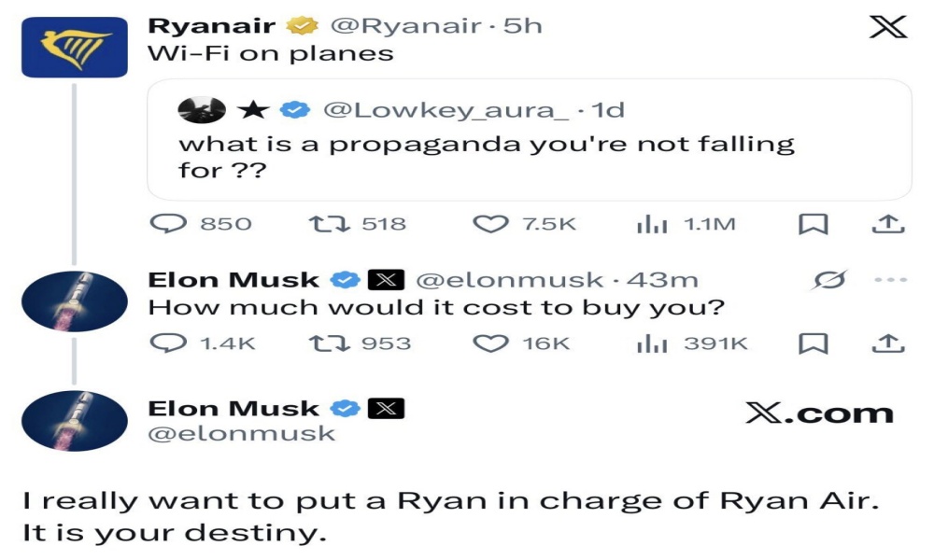This screenshot has width=934, height=560.
Task: View analytics on the Ryanair tweet
Action: pos(648,224)
